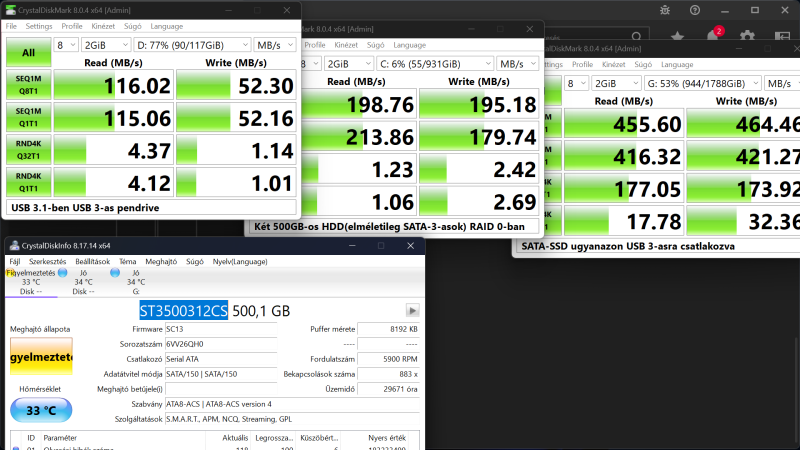Open Meghajtó menu in CrystalDiskInfo
The height and width of the screenshot is (450, 800).
coord(161,261)
